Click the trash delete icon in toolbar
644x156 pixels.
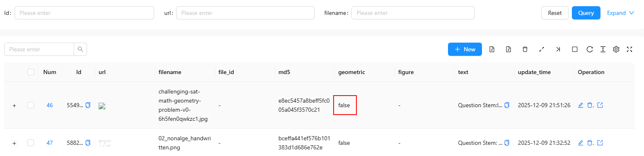pyautogui.click(x=525, y=49)
